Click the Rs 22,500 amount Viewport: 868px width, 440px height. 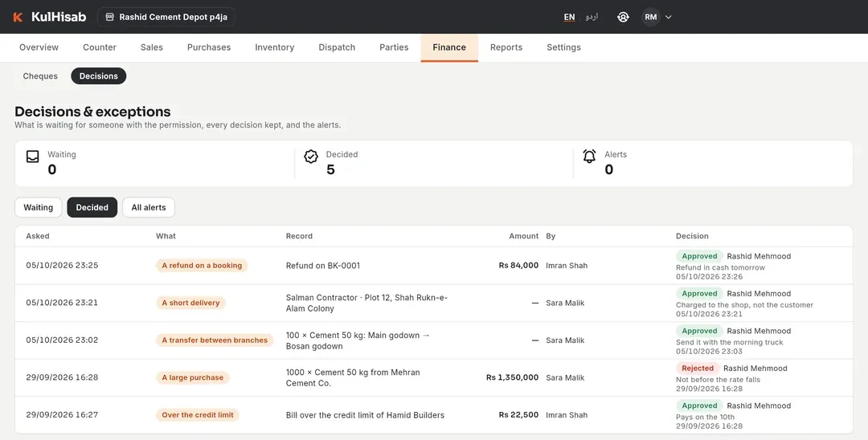click(518, 414)
